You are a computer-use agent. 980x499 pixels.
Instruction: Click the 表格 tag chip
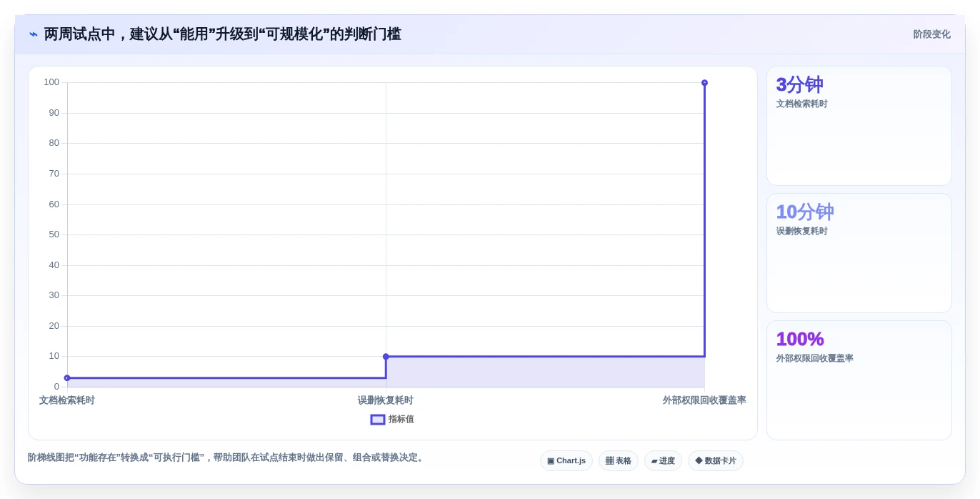(x=619, y=461)
